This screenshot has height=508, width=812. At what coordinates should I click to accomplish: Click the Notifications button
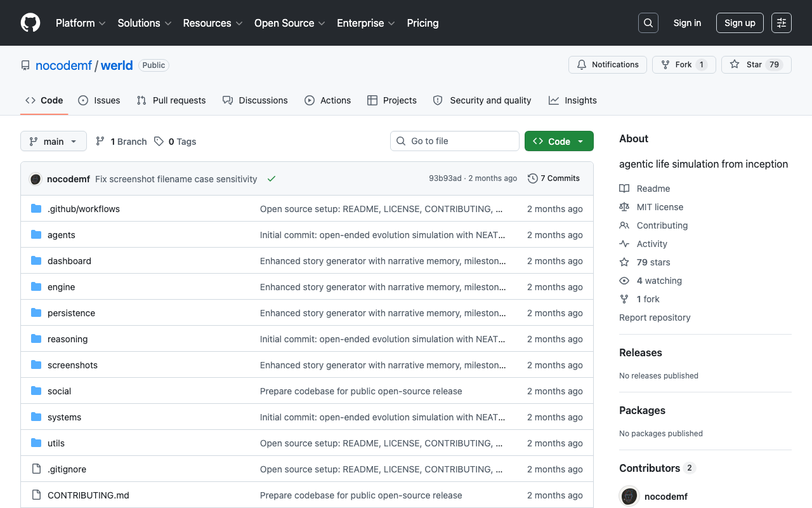[608, 65]
